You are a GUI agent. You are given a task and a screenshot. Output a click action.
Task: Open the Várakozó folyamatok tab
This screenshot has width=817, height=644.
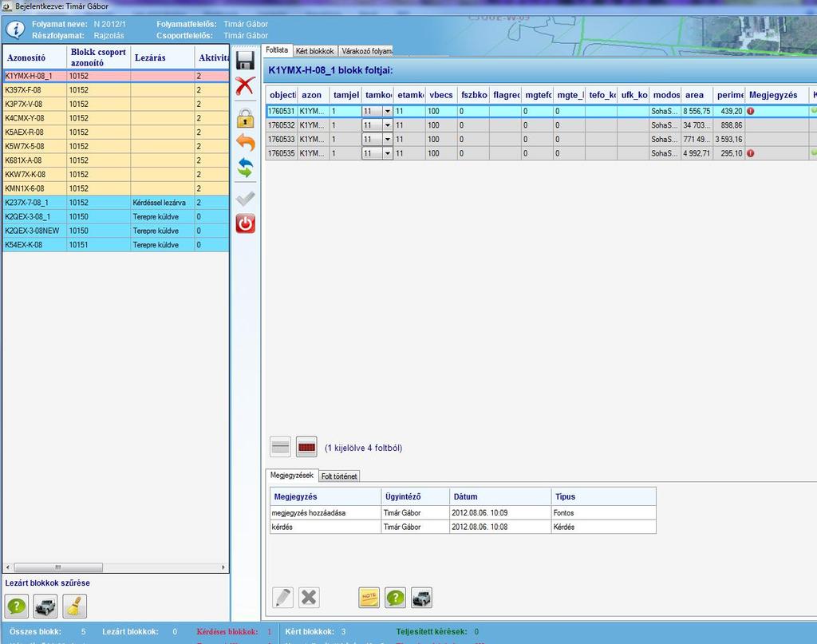click(x=366, y=51)
